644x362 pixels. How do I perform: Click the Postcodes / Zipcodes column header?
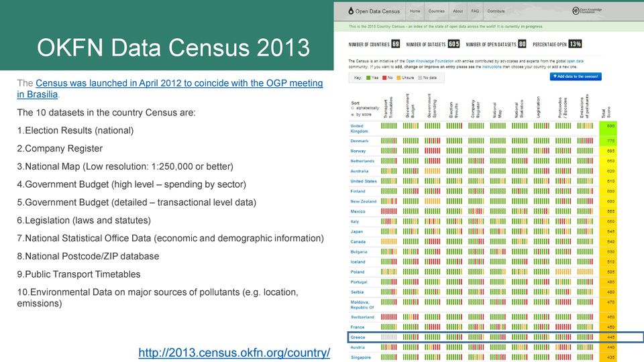pyautogui.click(x=563, y=108)
